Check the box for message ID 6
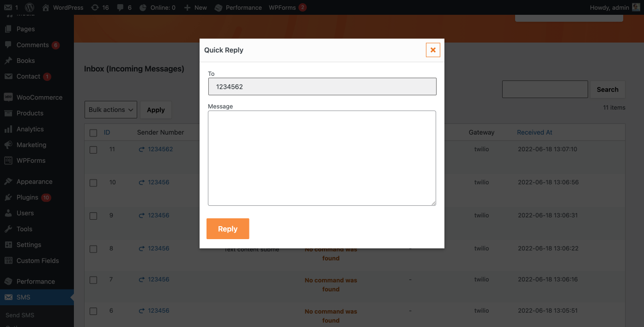The width and height of the screenshot is (644, 327). point(93,311)
